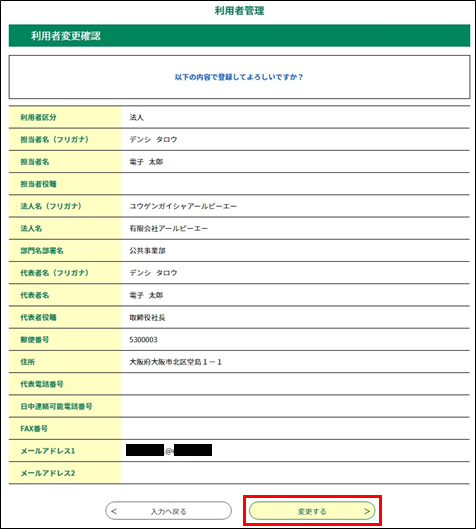The image size is (476, 529).
Task: Select the postal code 5300003
Action: point(143,340)
